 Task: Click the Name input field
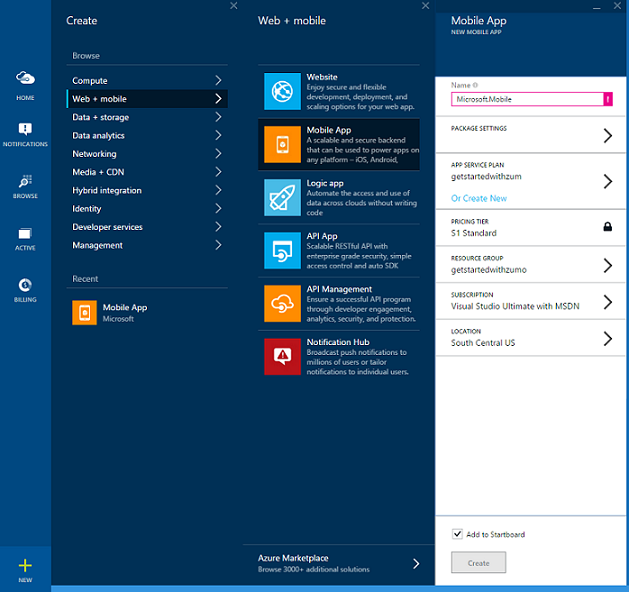(527, 99)
